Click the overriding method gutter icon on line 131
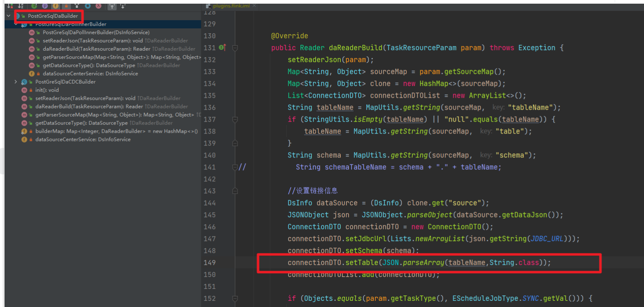This screenshot has height=307, width=644. (223, 48)
